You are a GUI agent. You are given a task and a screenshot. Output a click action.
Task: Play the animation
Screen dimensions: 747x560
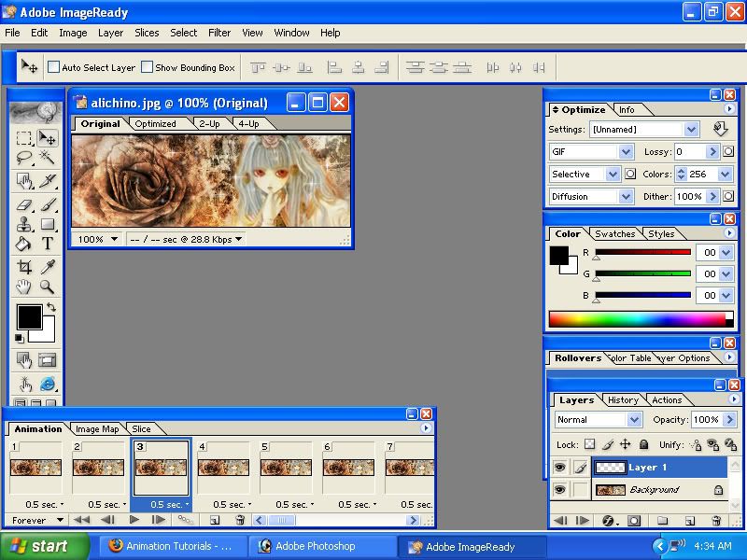click(x=134, y=520)
